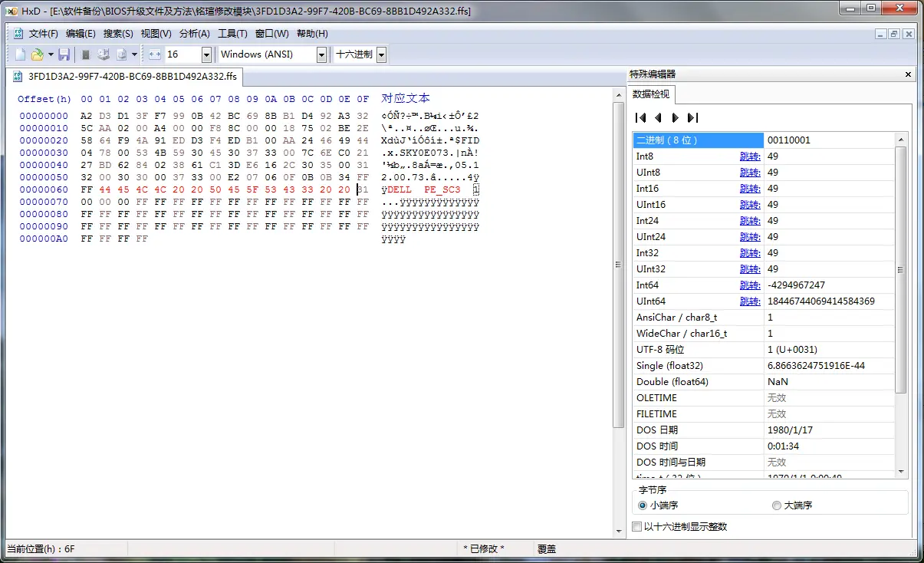
Task: Create a new file with toolbar icon
Action: coord(21,54)
